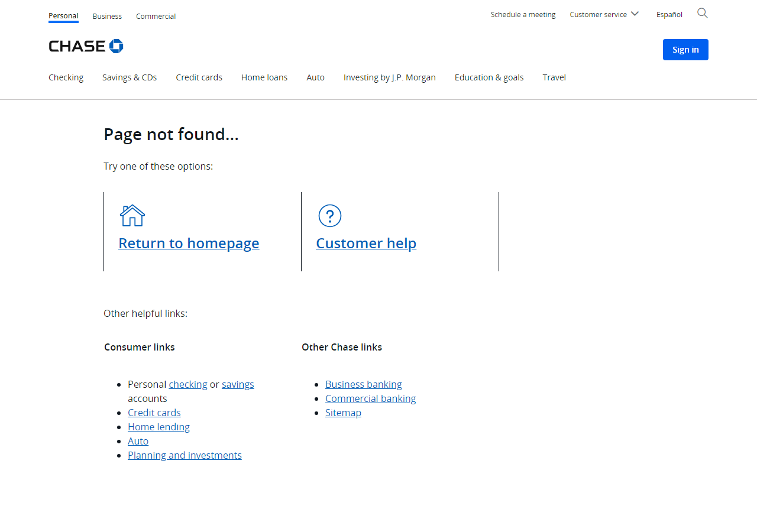The image size is (757, 532).
Task: Click the checking link in Consumer links
Action: 188,384
